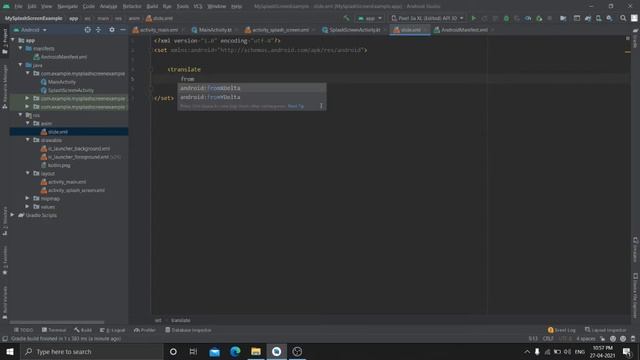Expand Gradle Scripts node
The width and height of the screenshot is (640, 360).
coord(13,215)
